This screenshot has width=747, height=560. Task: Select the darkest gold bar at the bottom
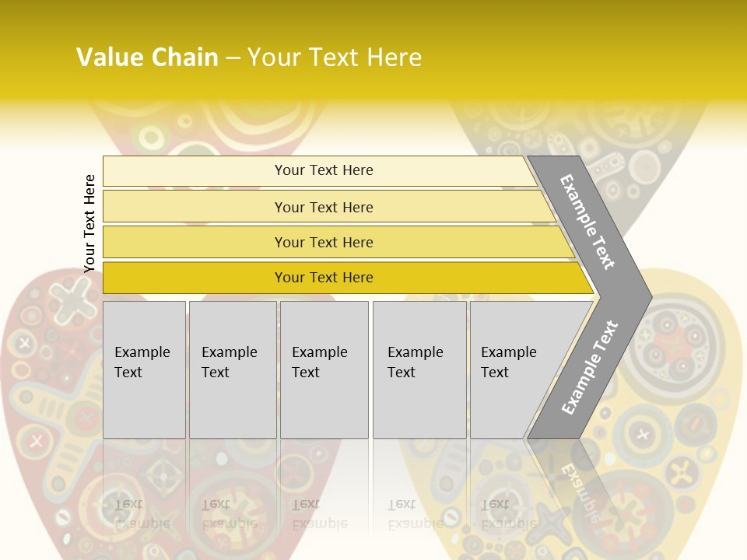[x=324, y=278]
